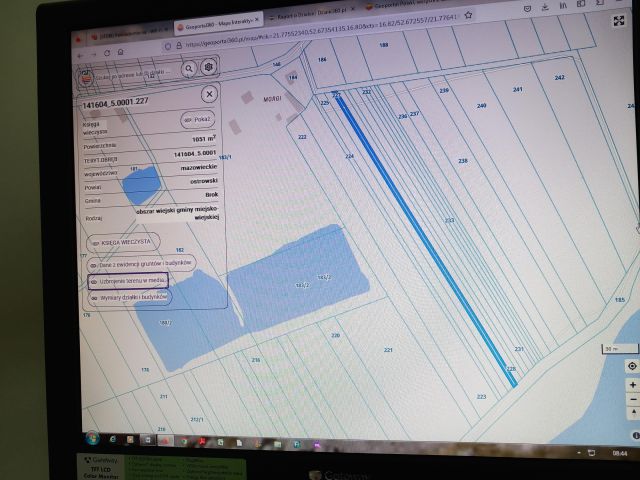Open Wymiary działki i budynków
Screen dimensions: 640x480
[x=130, y=298]
